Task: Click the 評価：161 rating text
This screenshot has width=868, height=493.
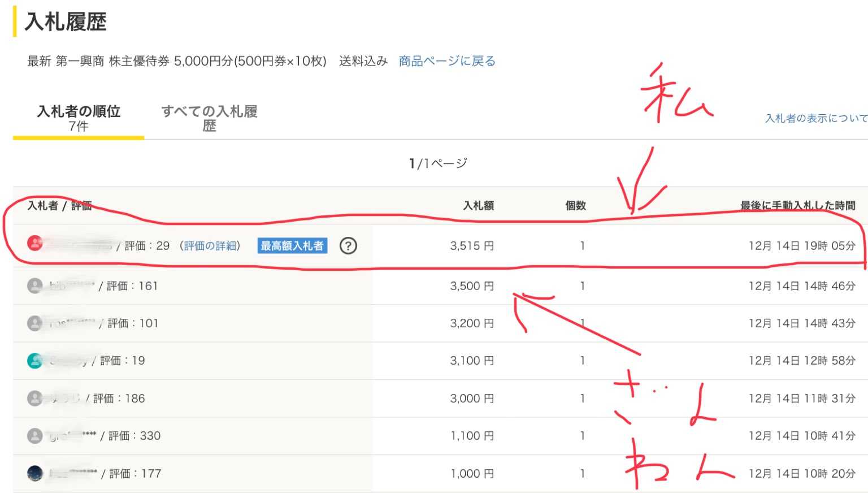Action: [x=132, y=286]
